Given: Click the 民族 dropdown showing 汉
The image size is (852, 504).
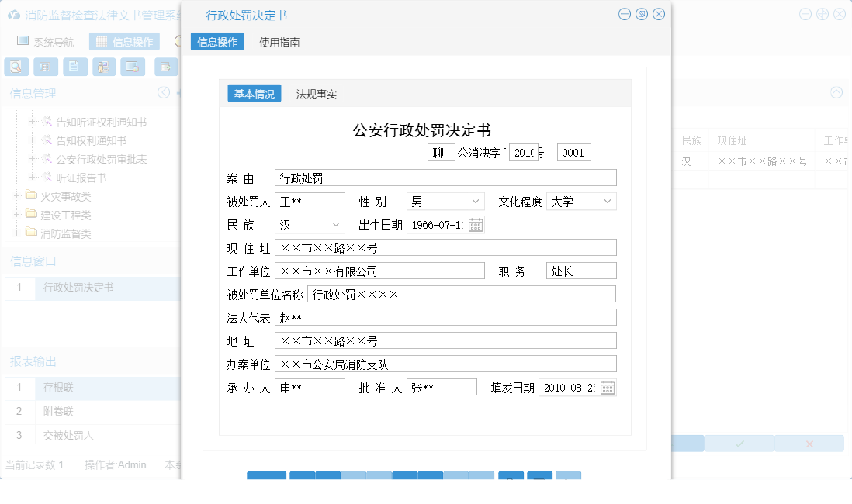Looking at the screenshot, I should (x=308, y=224).
